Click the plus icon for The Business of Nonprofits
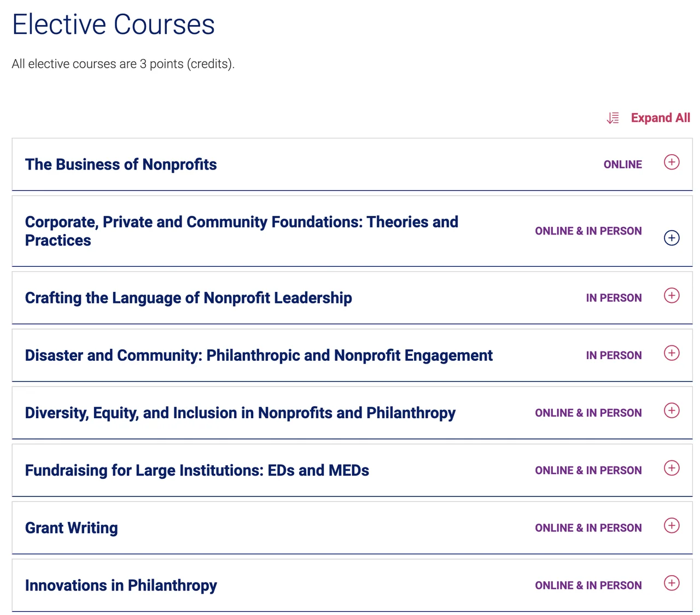Image resolution: width=700 pixels, height=615 pixels. click(672, 162)
